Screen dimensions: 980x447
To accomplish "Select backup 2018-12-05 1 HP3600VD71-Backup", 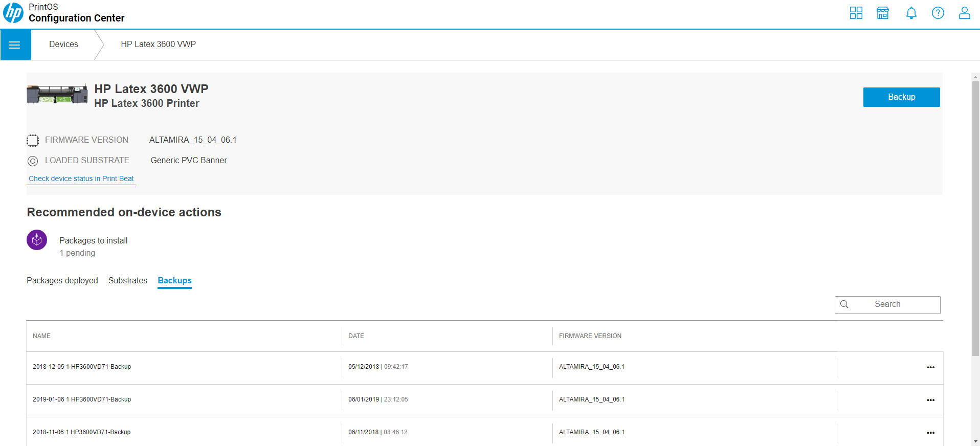I will (82, 367).
